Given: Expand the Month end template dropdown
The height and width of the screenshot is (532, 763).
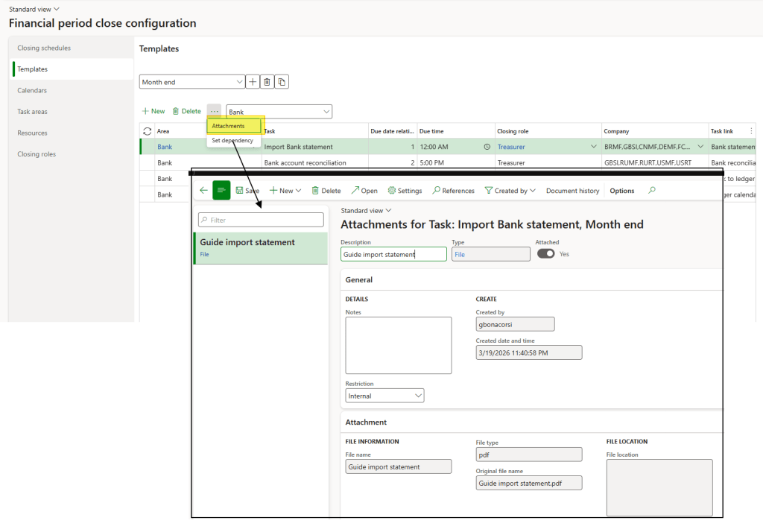Looking at the screenshot, I should pyautogui.click(x=239, y=82).
